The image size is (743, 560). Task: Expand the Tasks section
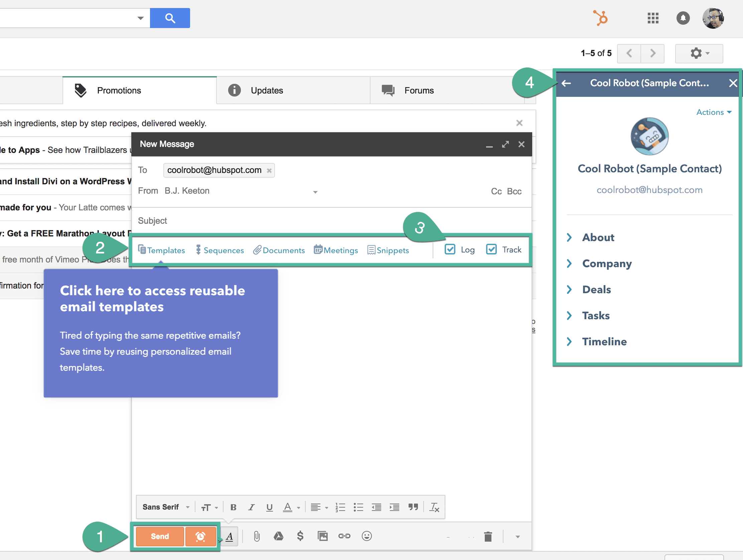click(x=588, y=316)
